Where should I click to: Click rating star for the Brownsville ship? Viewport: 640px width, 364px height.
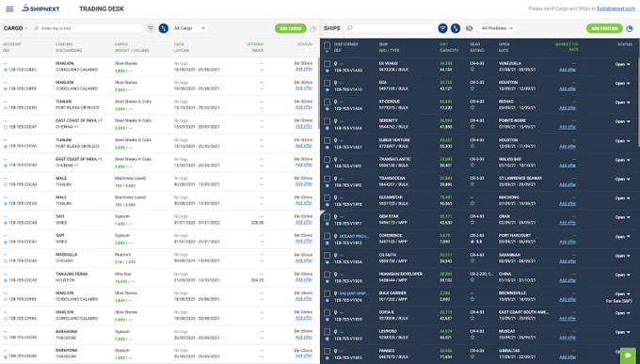click(472, 299)
